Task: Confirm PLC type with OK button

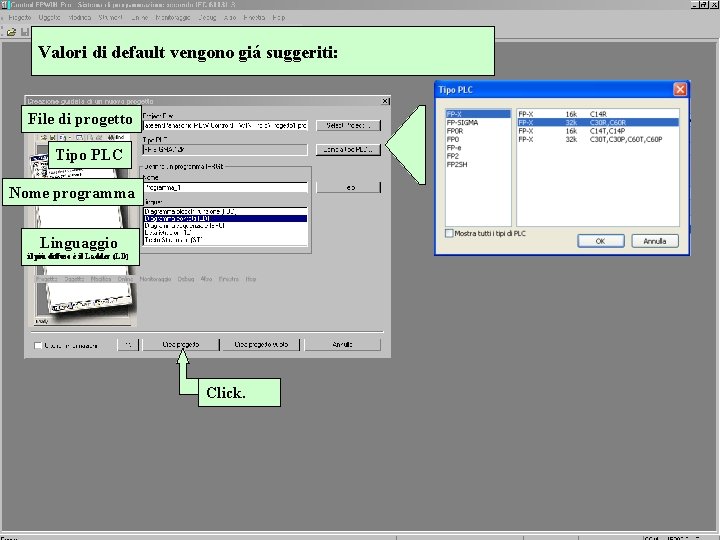Action: tap(601, 241)
